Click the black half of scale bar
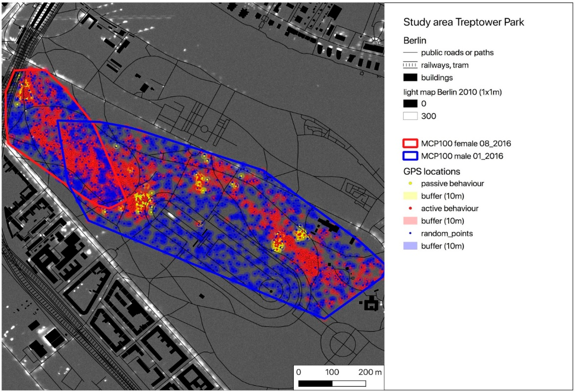The image size is (575, 392). (315, 384)
